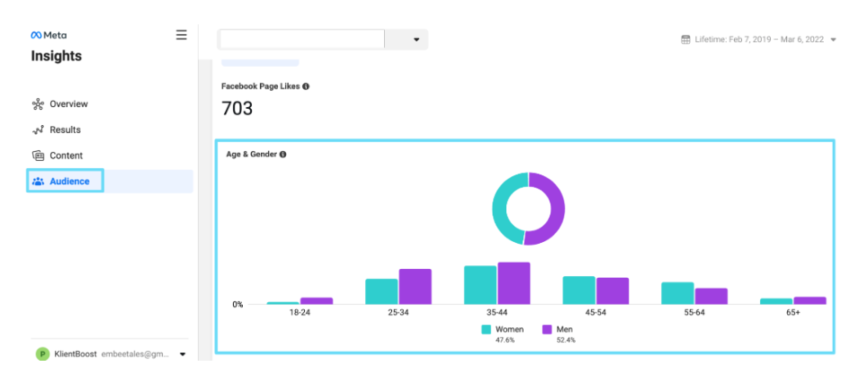Click the purple Men legend swatch

click(x=547, y=329)
